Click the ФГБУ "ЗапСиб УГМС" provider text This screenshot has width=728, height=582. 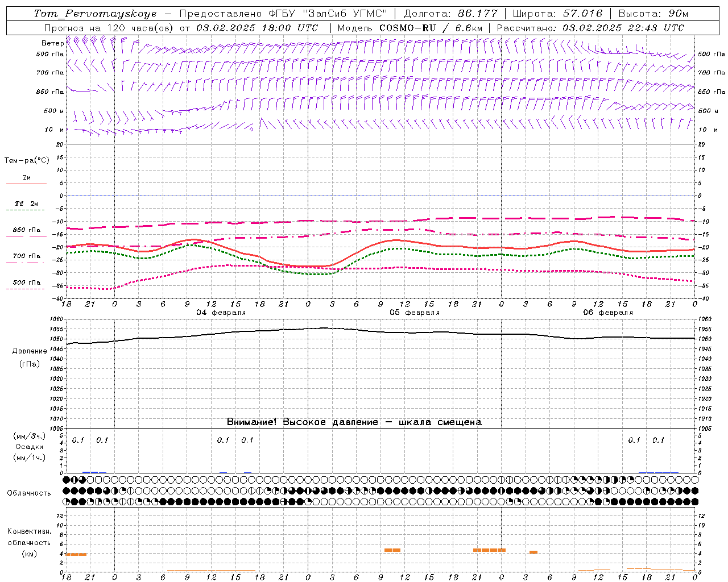328,14
